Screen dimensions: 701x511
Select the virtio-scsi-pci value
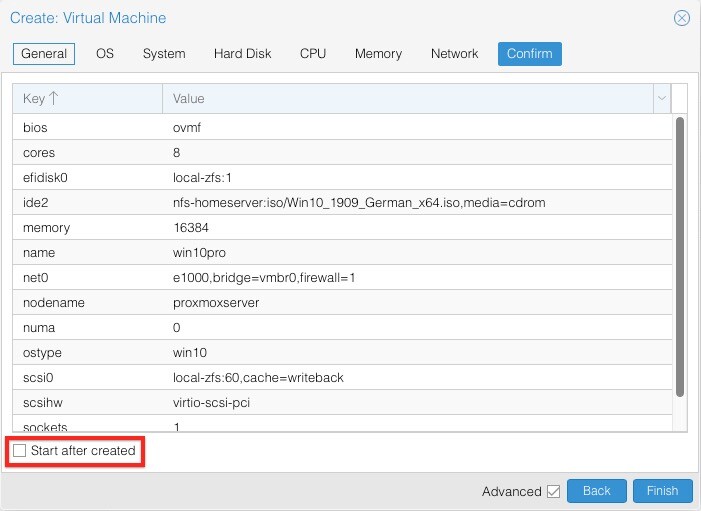(211, 403)
